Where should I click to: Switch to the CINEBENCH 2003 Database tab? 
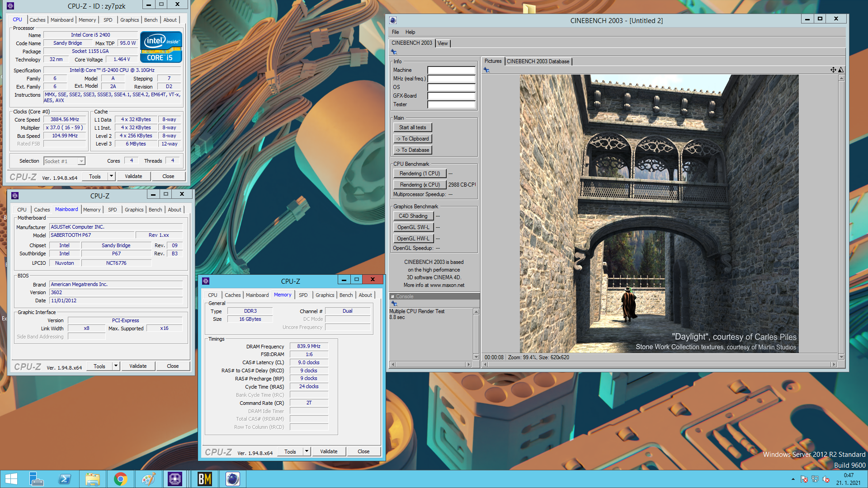pos(538,61)
